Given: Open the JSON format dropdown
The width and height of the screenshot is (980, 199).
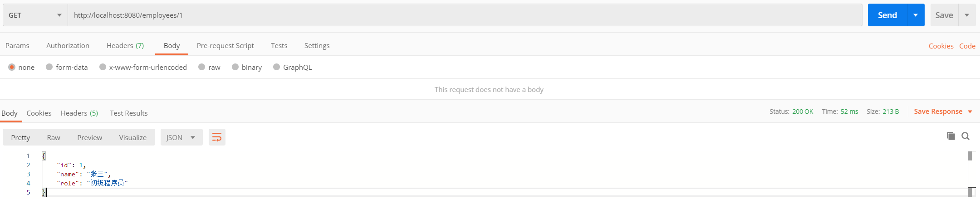Looking at the screenshot, I should (181, 137).
